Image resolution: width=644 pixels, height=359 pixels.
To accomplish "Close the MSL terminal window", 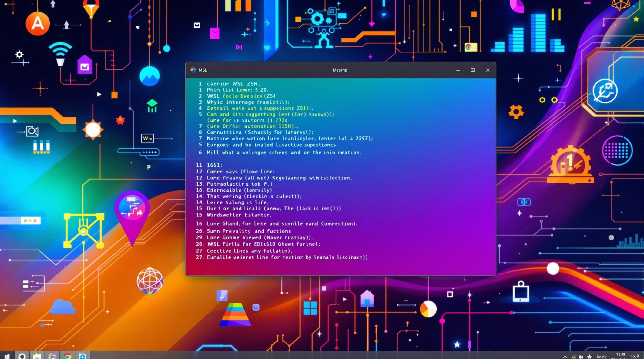I will click(488, 70).
